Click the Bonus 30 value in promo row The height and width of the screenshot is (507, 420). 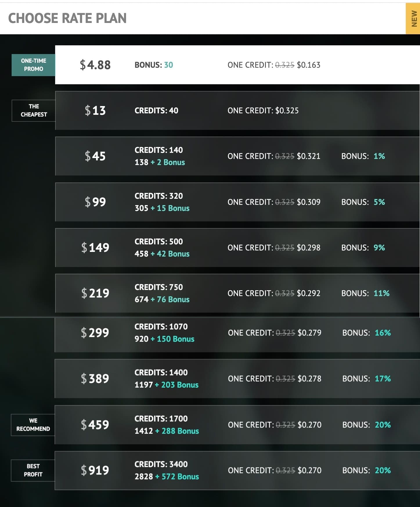[169, 65]
